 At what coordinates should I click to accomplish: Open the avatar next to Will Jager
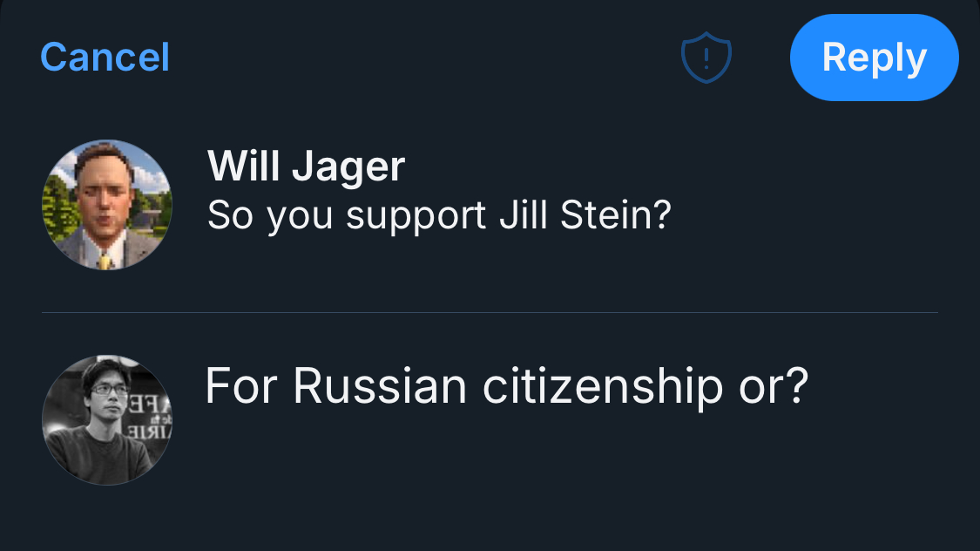pos(107,205)
